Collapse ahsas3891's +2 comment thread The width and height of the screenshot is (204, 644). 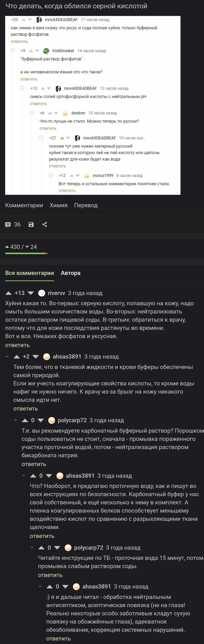click(x=7, y=357)
